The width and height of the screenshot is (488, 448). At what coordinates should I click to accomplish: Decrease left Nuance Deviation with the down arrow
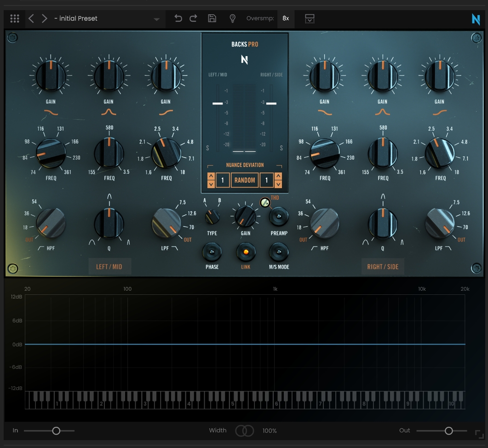[x=211, y=184]
